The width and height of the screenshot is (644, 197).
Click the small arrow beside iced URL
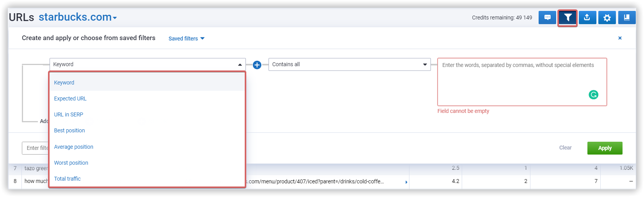(406, 182)
